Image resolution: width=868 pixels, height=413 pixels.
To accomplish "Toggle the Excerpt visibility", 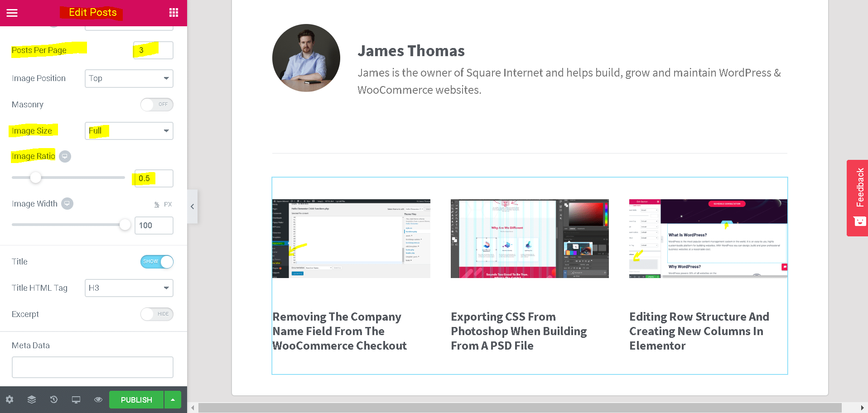I will pos(157,314).
